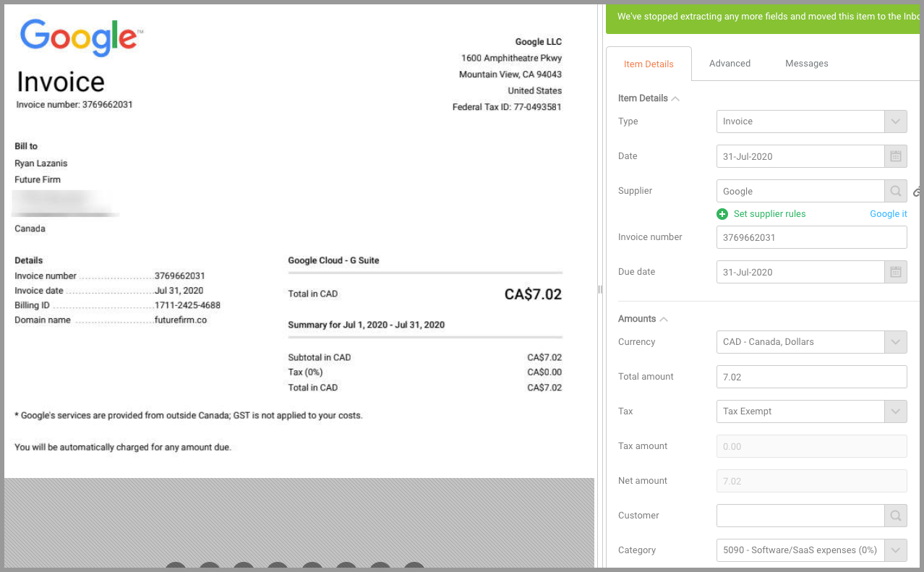Screen dimensions: 924x572
Task: Switch to the Item Details tab
Action: click(649, 64)
